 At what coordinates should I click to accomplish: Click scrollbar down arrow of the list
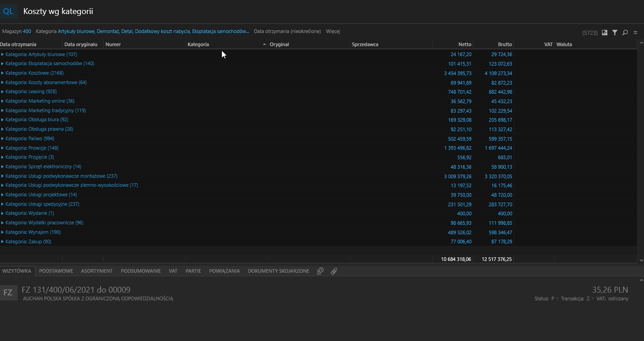pyautogui.click(x=641, y=260)
